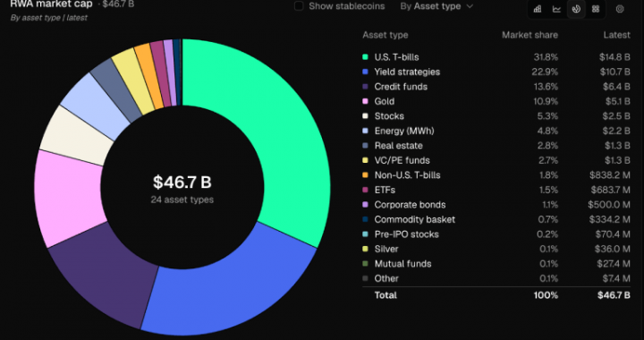Open the By Asset type dropdown
The image size is (644, 340).
(436, 6)
